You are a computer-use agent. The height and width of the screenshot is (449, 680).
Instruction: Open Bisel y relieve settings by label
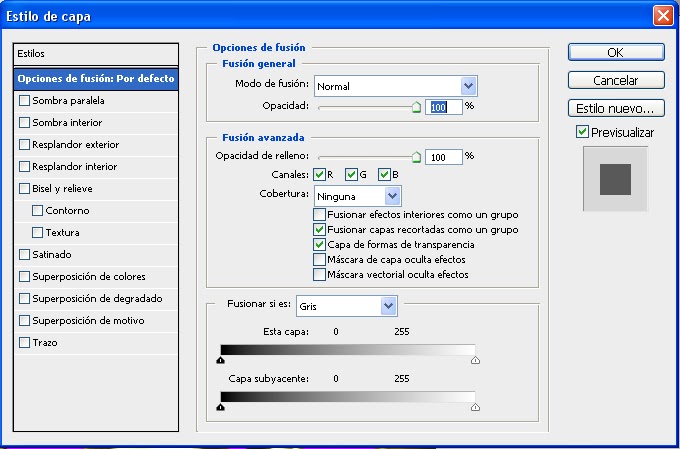tap(62, 189)
